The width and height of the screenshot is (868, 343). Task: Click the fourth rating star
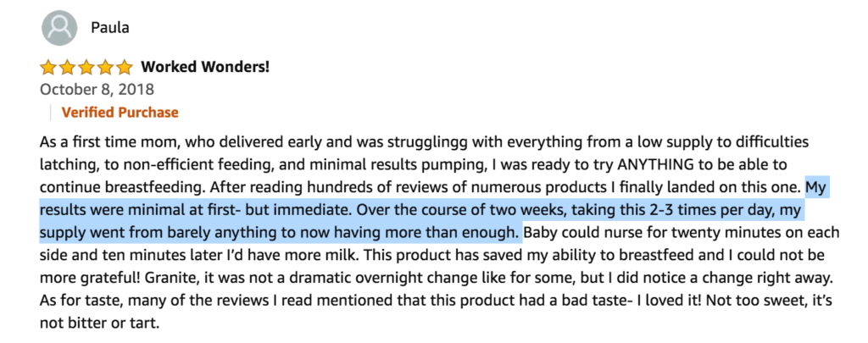point(105,68)
